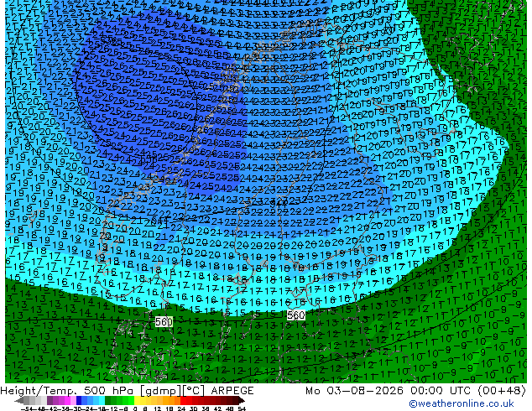Click the dark maroon right arrow end of legend
532x411 pixels.
pos(242,401)
